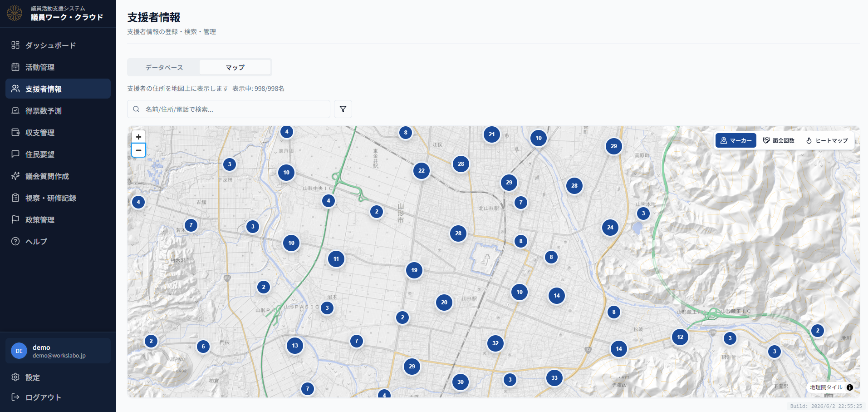
Task: Open 住民要望 text in sidebar
Action: [40, 154]
